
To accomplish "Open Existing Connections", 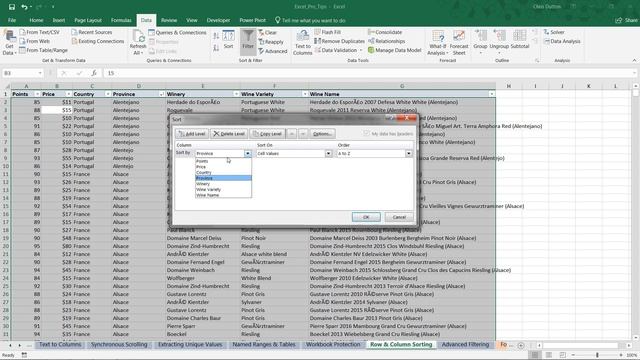I will (x=98, y=41).
